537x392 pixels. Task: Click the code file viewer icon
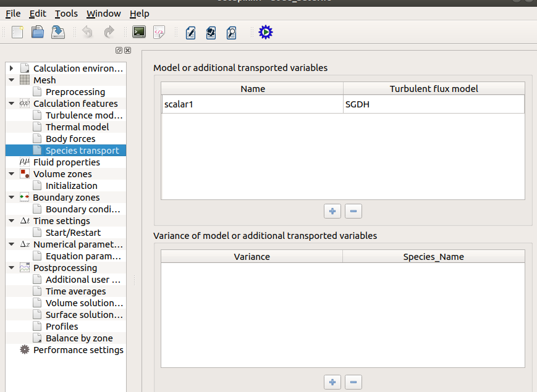[159, 32]
